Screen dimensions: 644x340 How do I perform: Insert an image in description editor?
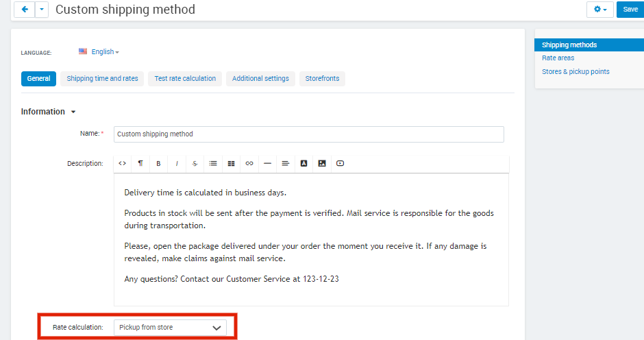pyautogui.click(x=322, y=164)
